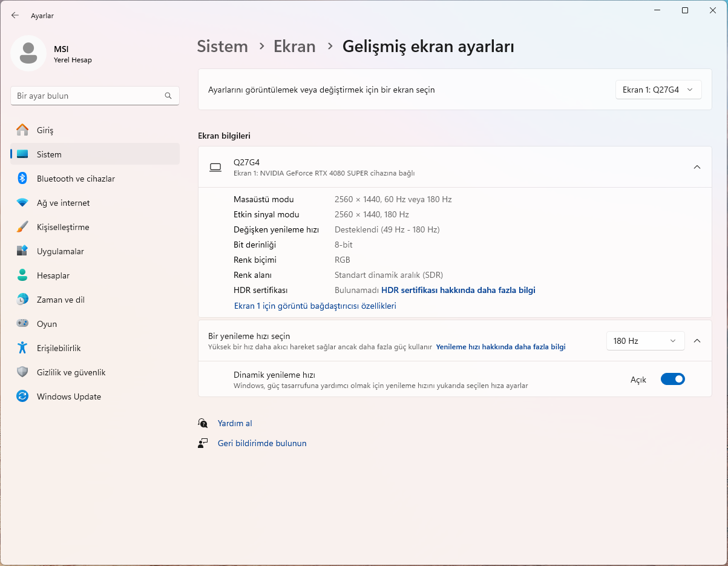Click the Zaman ve dil globe clock icon
Screen dimensions: 728x566
point(22,300)
